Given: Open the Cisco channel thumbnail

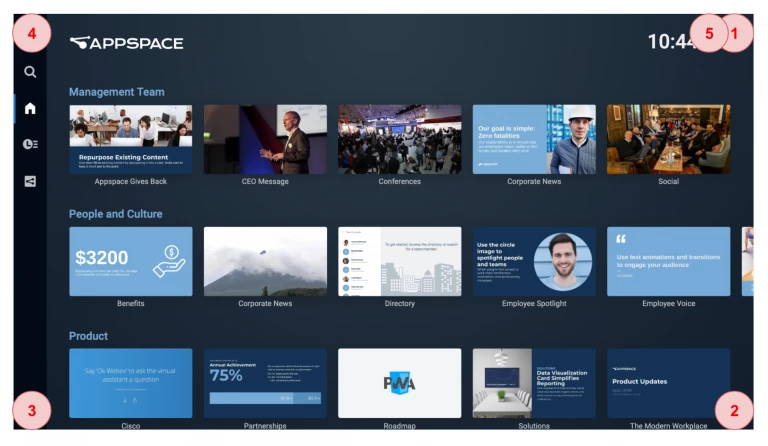Looking at the screenshot, I should (x=131, y=383).
